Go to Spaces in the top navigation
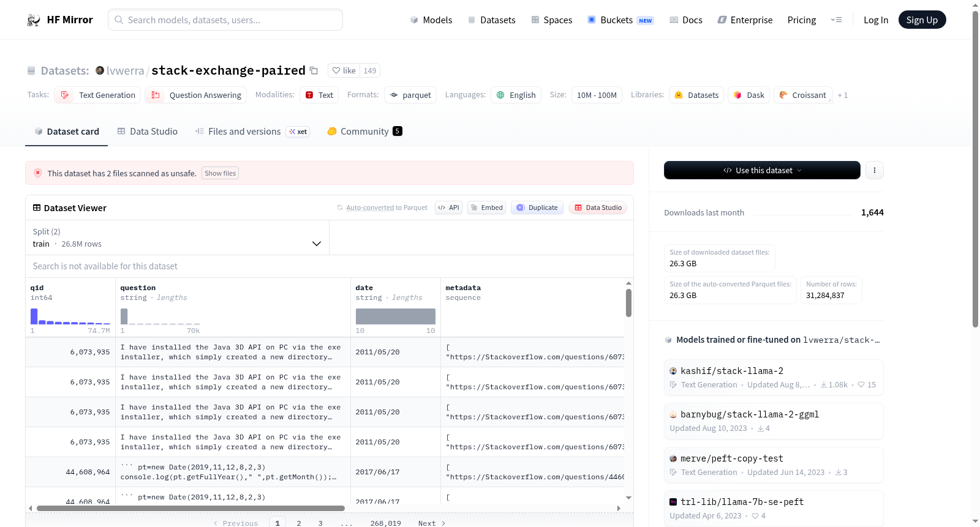 click(x=552, y=20)
